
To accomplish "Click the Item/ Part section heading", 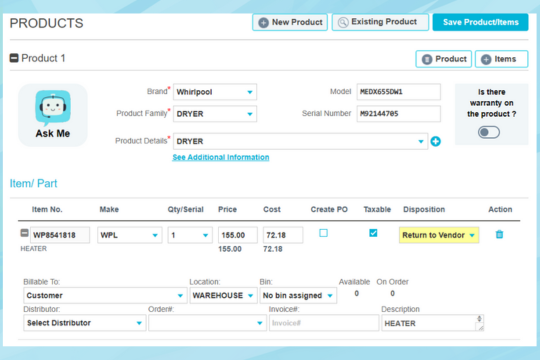I will click(x=33, y=183).
